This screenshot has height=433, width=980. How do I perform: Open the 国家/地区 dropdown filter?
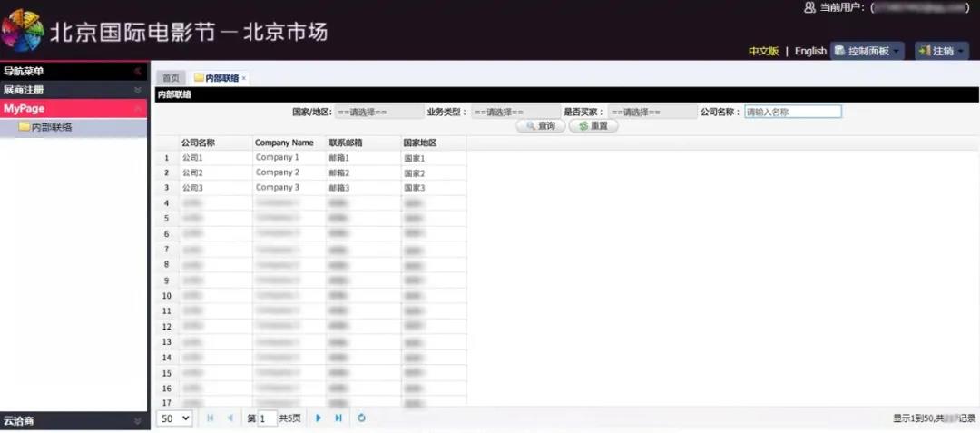[378, 113]
